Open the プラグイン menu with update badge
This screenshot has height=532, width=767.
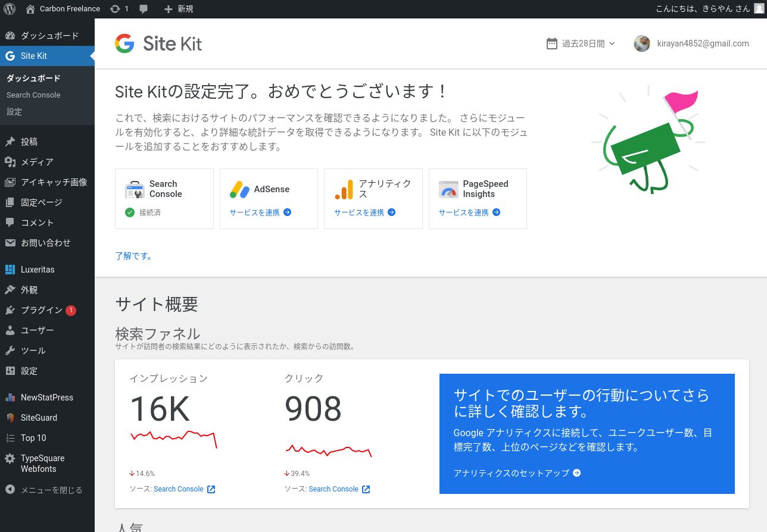pyautogui.click(x=48, y=310)
